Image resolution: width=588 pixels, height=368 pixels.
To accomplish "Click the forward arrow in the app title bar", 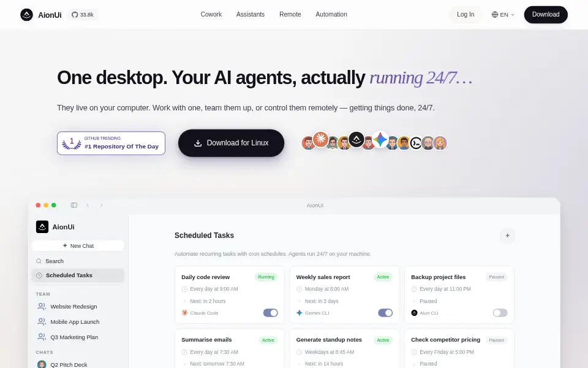I will tap(101, 205).
